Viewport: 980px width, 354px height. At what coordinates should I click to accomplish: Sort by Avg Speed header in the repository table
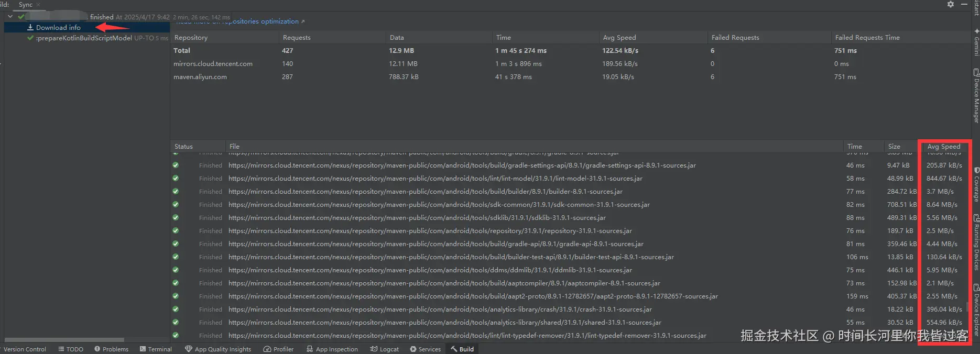point(619,38)
